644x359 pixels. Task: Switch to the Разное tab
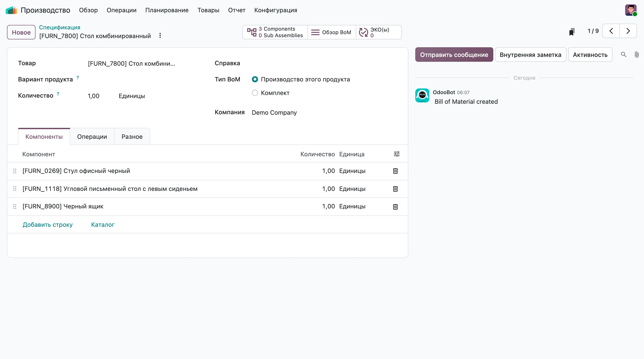click(x=132, y=137)
